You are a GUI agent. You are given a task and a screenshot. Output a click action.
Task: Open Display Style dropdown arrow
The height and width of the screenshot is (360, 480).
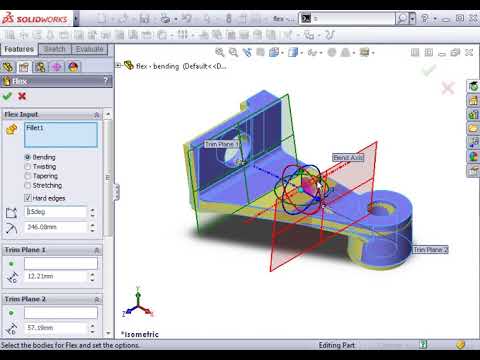coord(301,53)
